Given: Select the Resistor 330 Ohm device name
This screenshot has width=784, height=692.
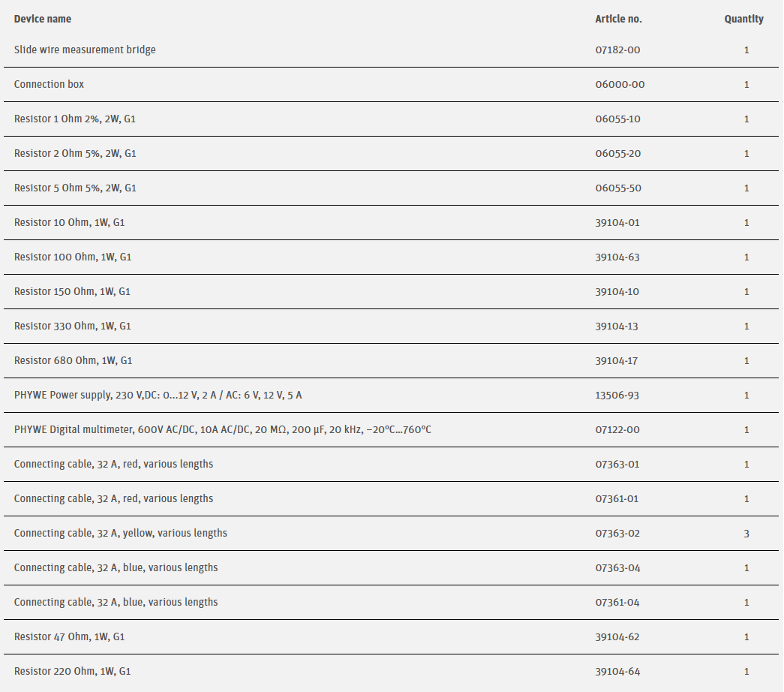Looking at the screenshot, I should [x=73, y=326].
